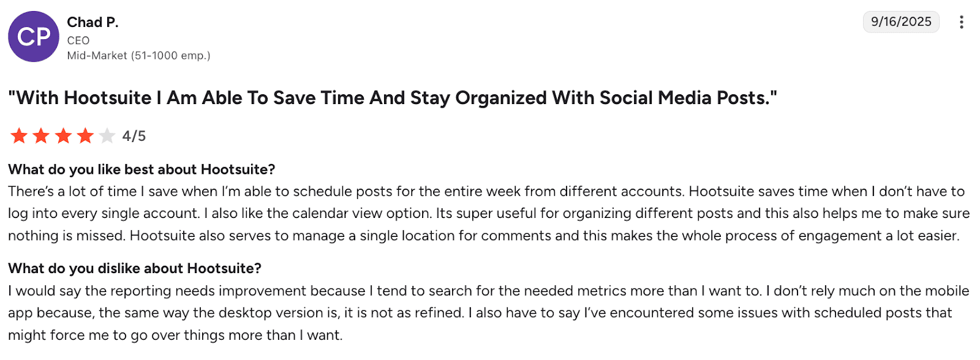Viewport: 980px width, 360px height.
Task: Click 'What do you dislike about Hootsuite?' heading
Action: pos(135,269)
